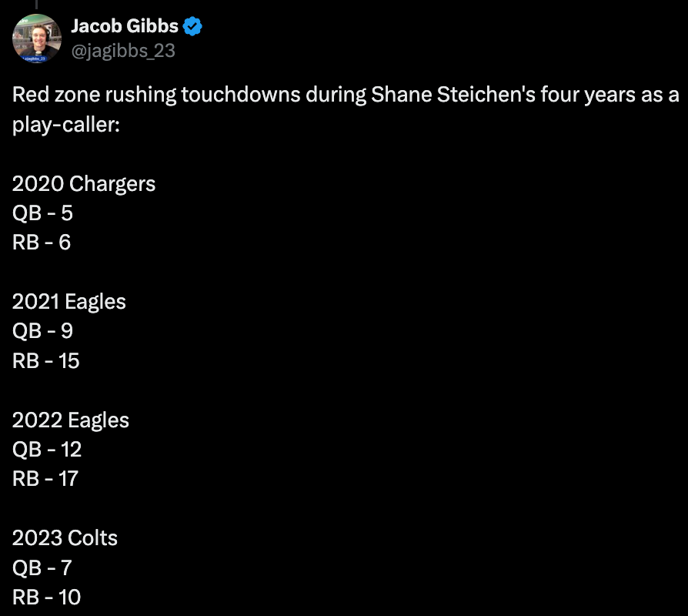Open the @jagibbs_23 handle link
Screen dimensions: 688x616
click(x=123, y=51)
